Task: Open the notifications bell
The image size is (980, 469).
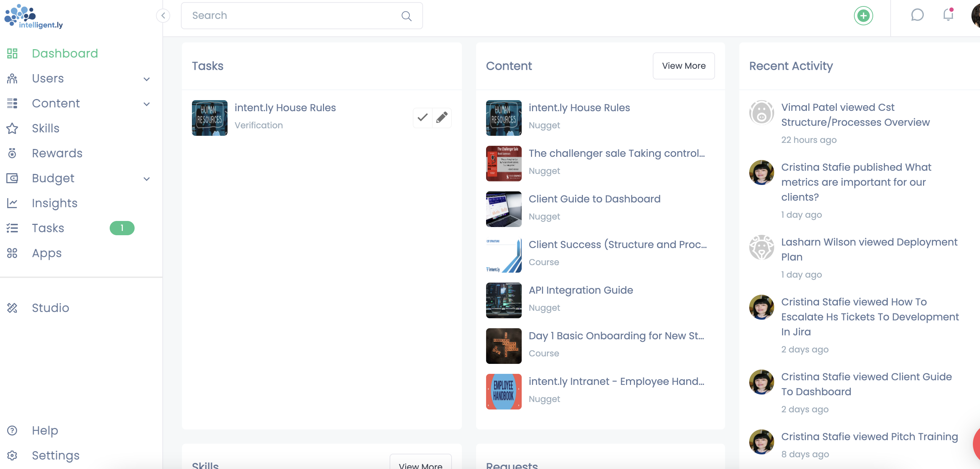Action: click(948, 15)
